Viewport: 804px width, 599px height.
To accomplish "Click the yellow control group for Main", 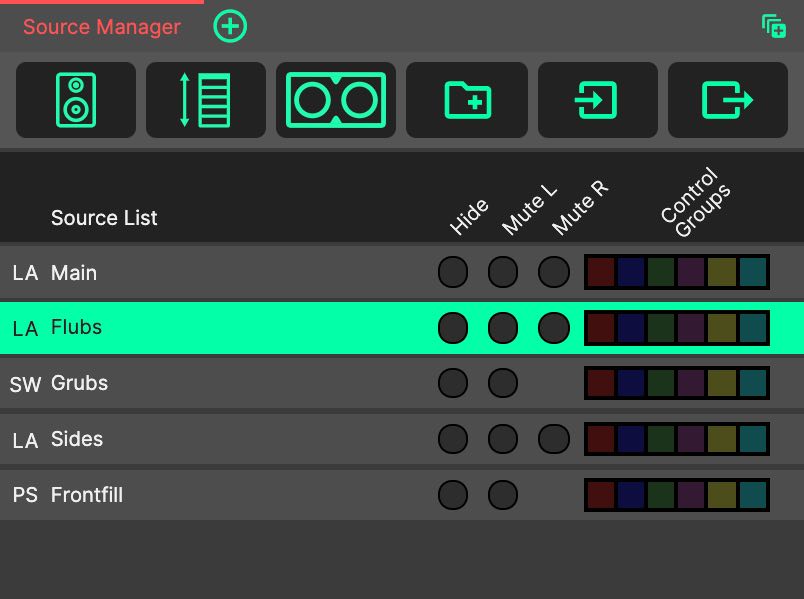I will [x=722, y=272].
